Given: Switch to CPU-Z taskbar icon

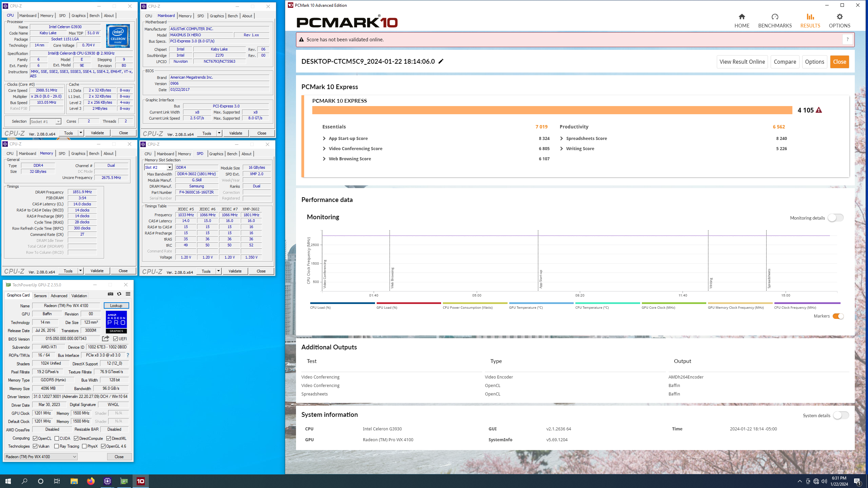Looking at the screenshot, I should tap(107, 481).
